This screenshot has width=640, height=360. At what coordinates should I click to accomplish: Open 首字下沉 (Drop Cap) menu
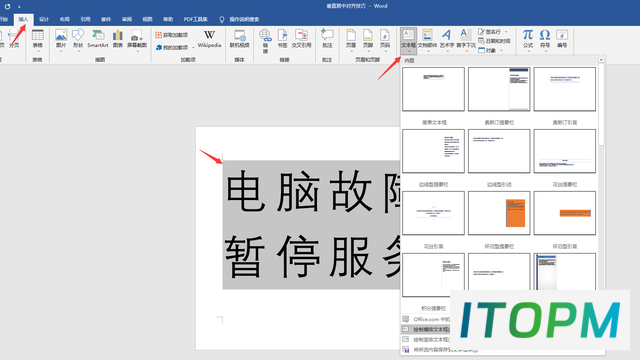tap(466, 41)
